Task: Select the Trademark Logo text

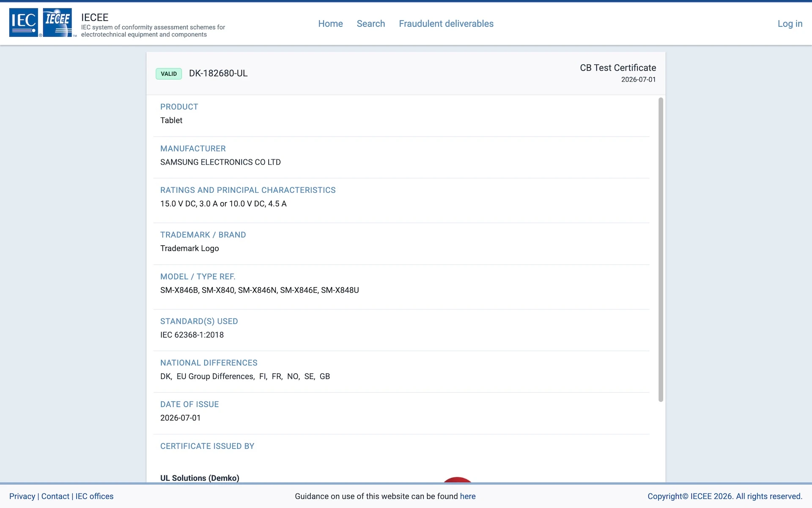Action: pos(189,248)
